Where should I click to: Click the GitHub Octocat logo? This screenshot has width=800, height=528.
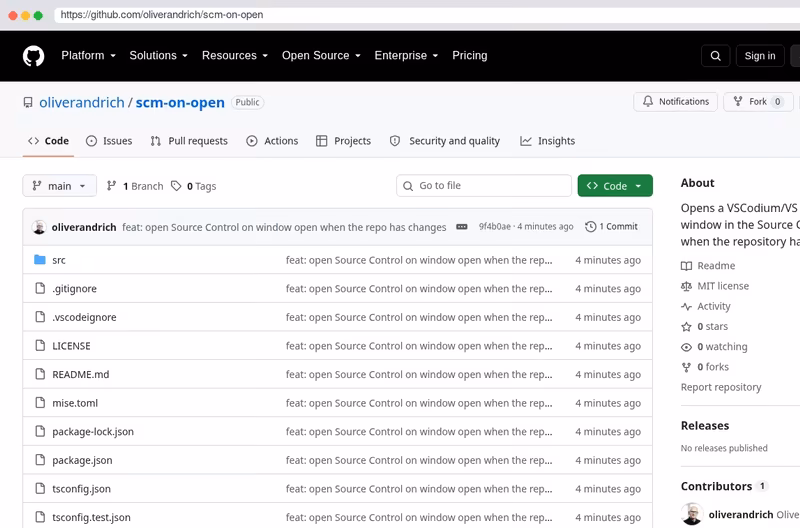pyautogui.click(x=34, y=56)
